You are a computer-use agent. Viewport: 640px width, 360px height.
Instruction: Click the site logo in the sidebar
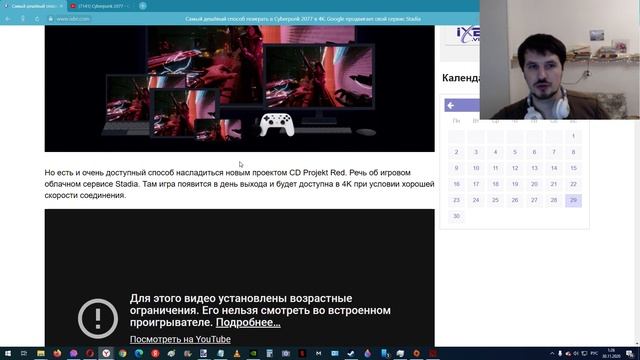pos(468,35)
